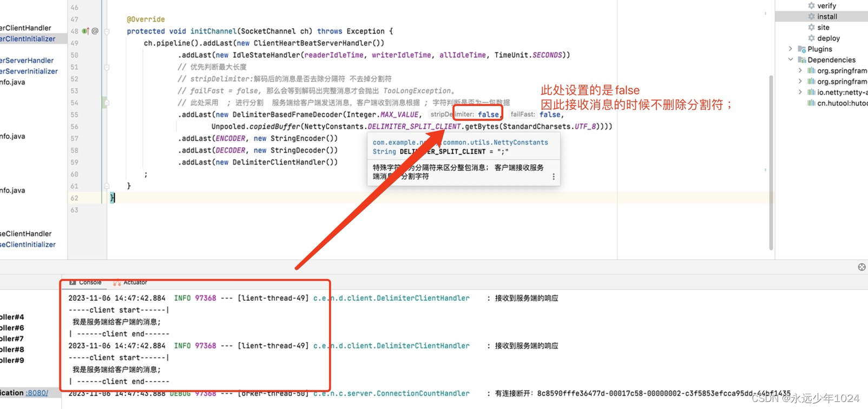Image resolution: width=868 pixels, height=409 pixels.
Task: Click line number 62 in the gutter
Action: coord(74,198)
